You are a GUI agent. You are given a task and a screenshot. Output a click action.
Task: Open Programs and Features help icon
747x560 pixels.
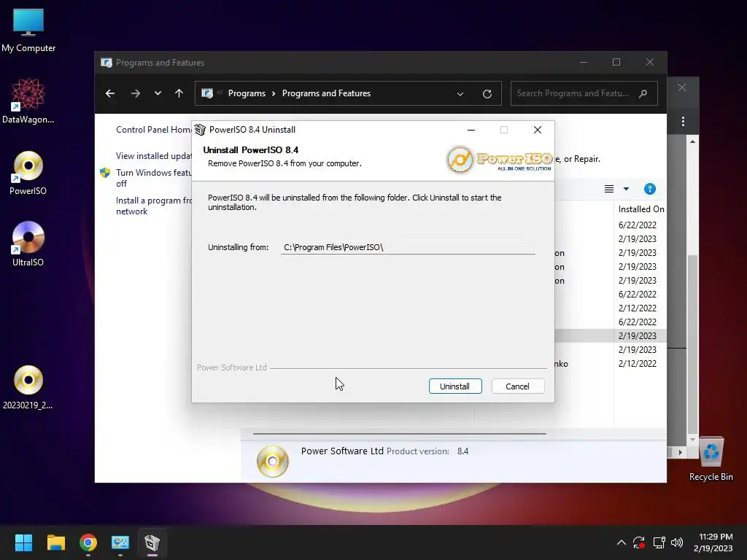650,189
